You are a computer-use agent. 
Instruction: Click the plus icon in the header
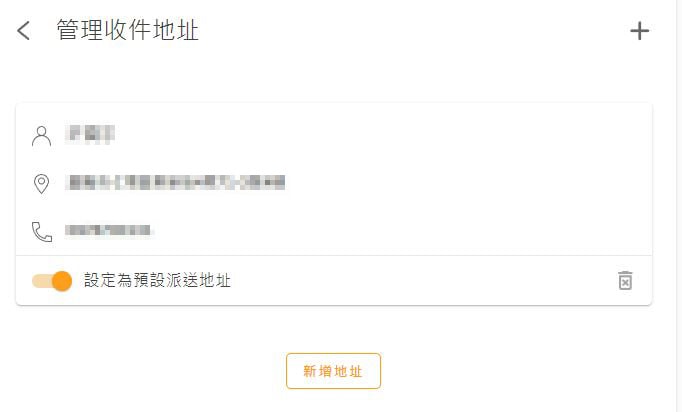639,31
